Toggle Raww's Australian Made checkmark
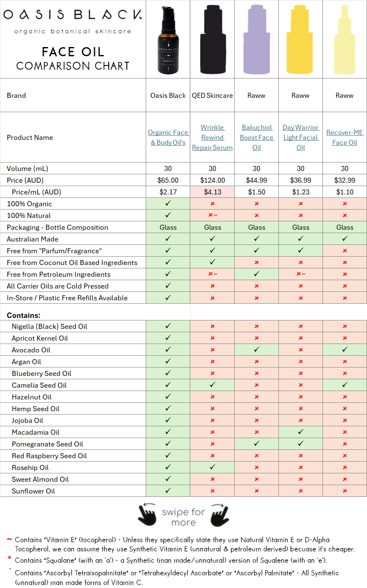The width and height of the screenshot is (367, 588). click(256, 239)
